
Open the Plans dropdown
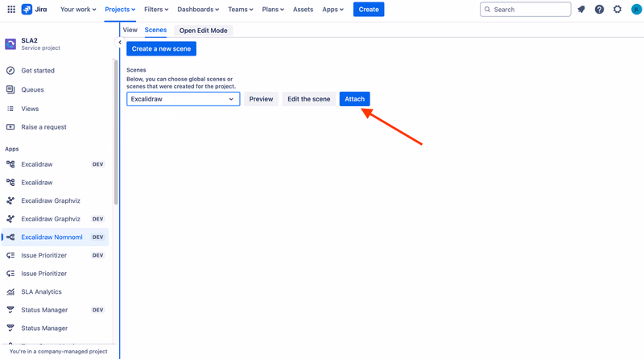tap(273, 9)
